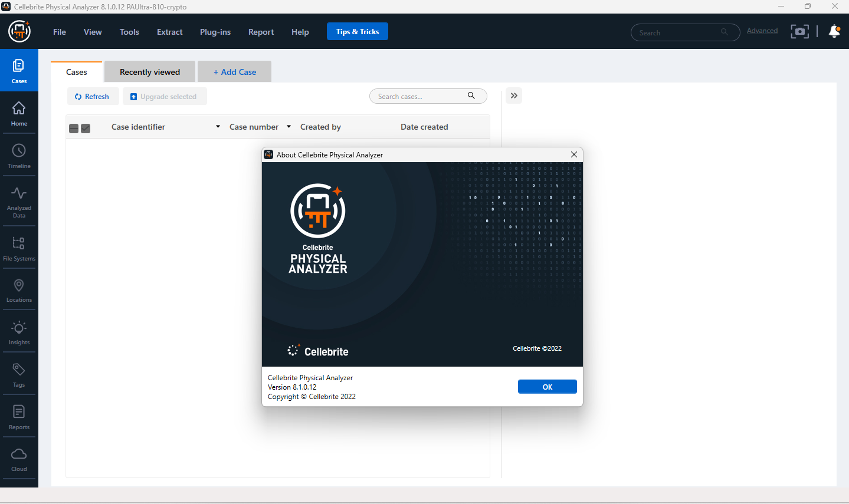Select all cases checkbox

pos(86,128)
